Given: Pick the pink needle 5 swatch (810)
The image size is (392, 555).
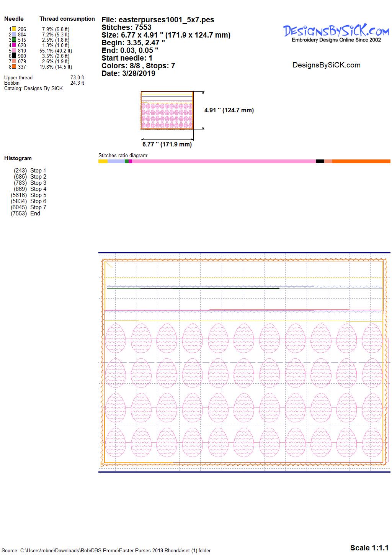Looking at the screenshot, I should 14,50.
